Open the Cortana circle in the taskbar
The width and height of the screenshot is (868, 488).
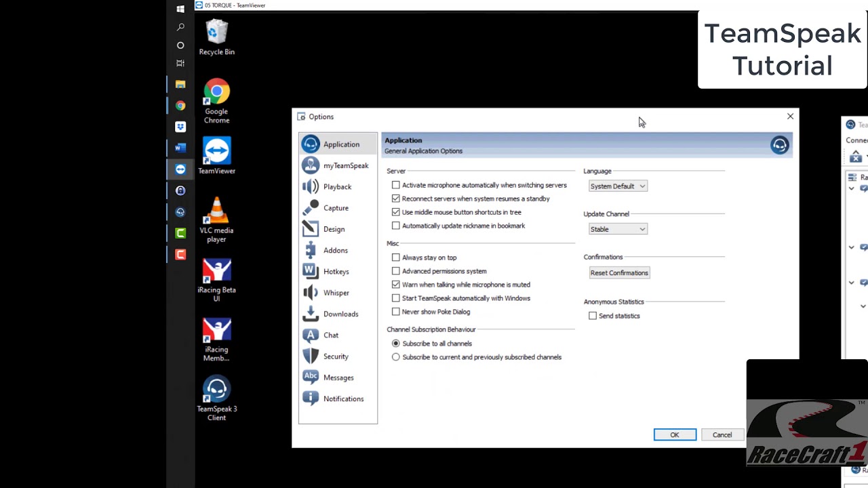tap(180, 45)
